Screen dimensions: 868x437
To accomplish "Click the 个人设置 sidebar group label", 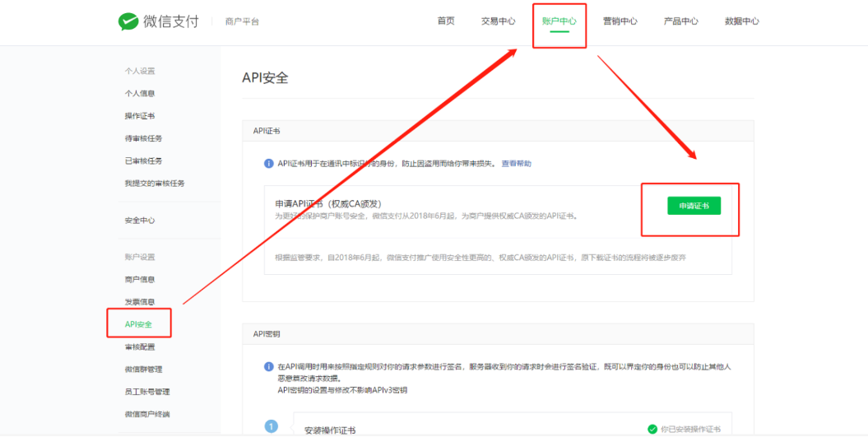I will [140, 71].
